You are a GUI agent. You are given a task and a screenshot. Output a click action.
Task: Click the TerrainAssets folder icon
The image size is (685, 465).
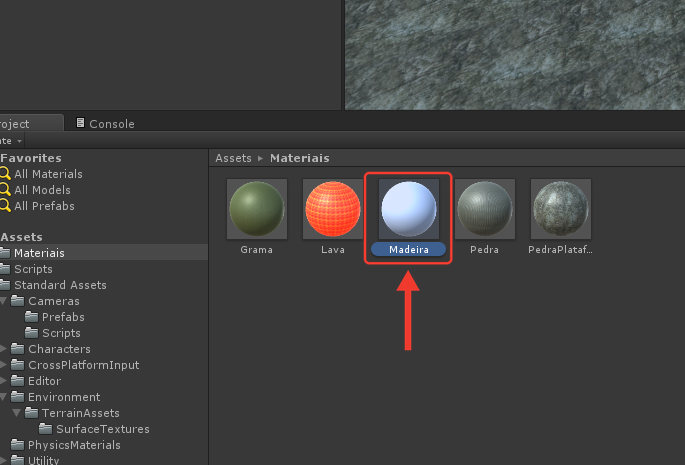click(31, 413)
